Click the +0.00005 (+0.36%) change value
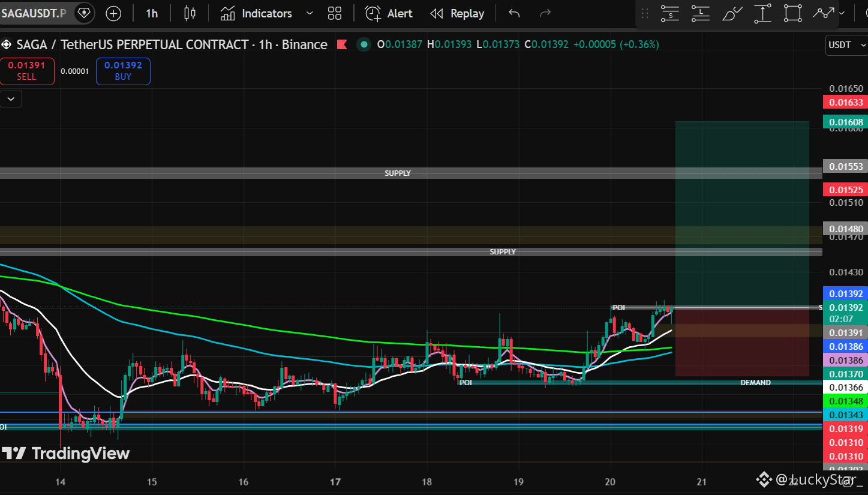868x495 pixels. (616, 44)
